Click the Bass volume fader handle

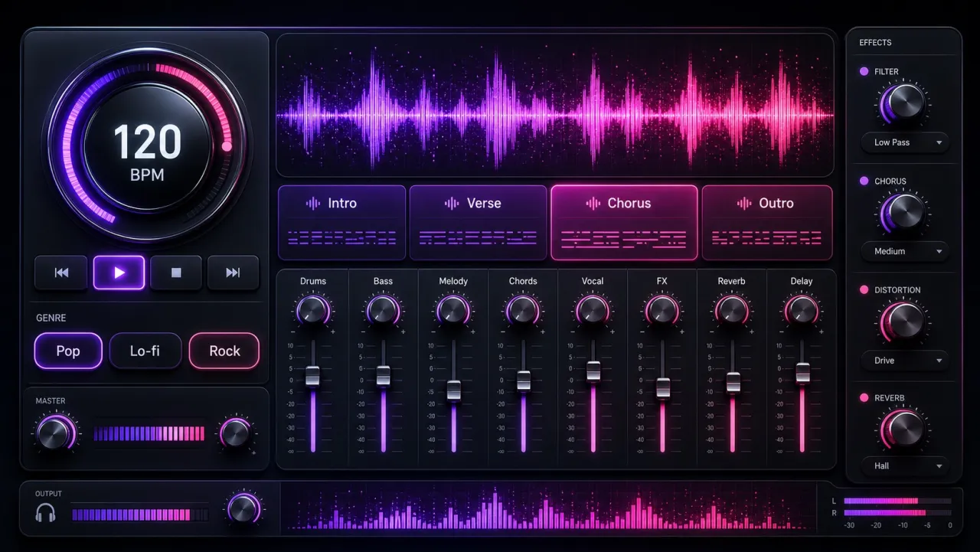[x=383, y=375]
